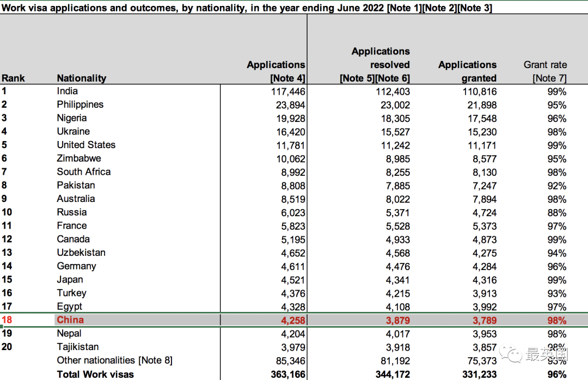Select the India nationality cell
Viewport: 588px width, 380px height.
68,91
